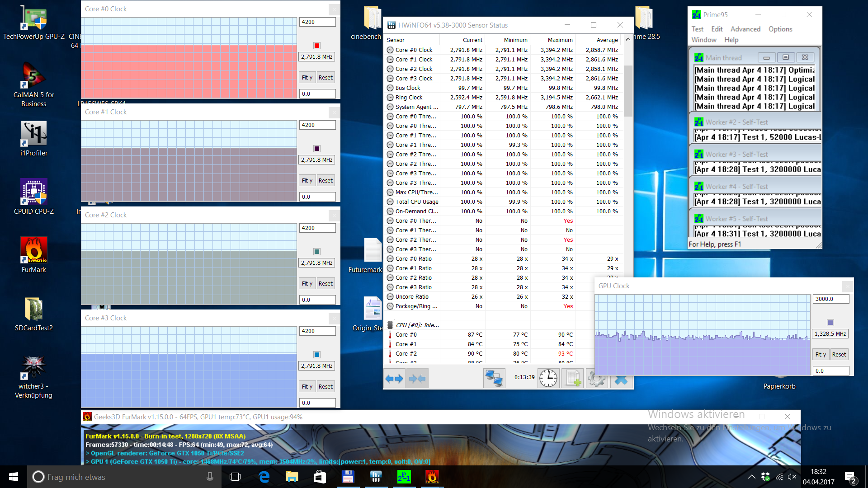Open Prime95 Test menu
868x488 pixels.
coord(698,29)
